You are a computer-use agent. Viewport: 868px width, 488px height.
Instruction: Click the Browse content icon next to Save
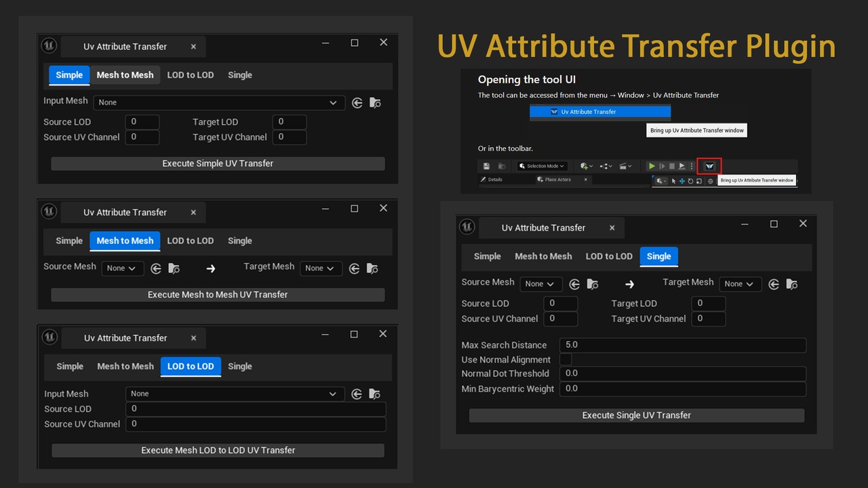pos(502,166)
